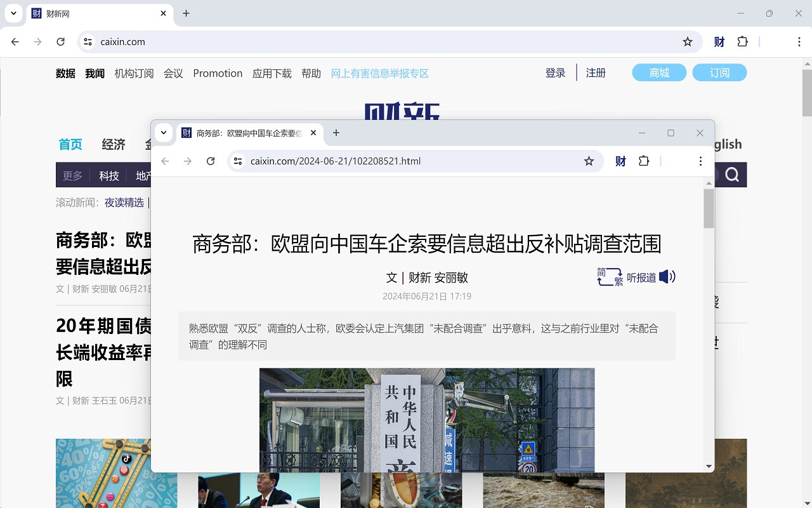Open 帮助 menu item
The height and width of the screenshot is (508, 812).
[311, 73]
